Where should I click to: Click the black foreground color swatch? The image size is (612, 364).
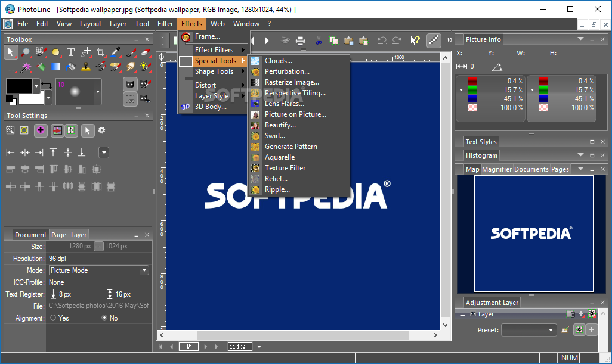[19, 86]
